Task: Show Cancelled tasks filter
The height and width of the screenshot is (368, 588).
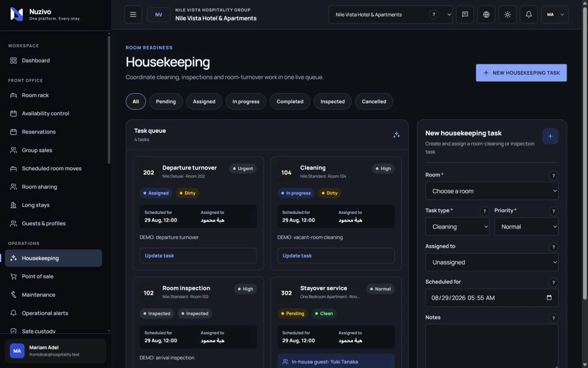Action: (374, 101)
